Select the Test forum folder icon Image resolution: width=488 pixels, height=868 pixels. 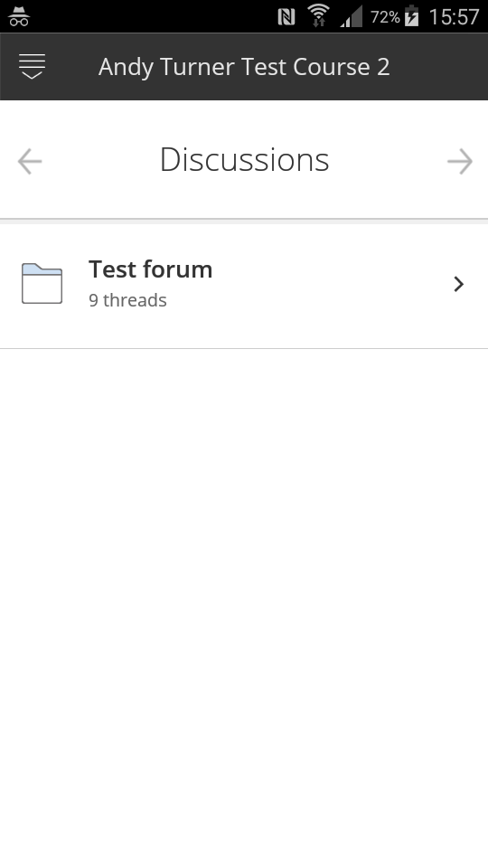42,283
